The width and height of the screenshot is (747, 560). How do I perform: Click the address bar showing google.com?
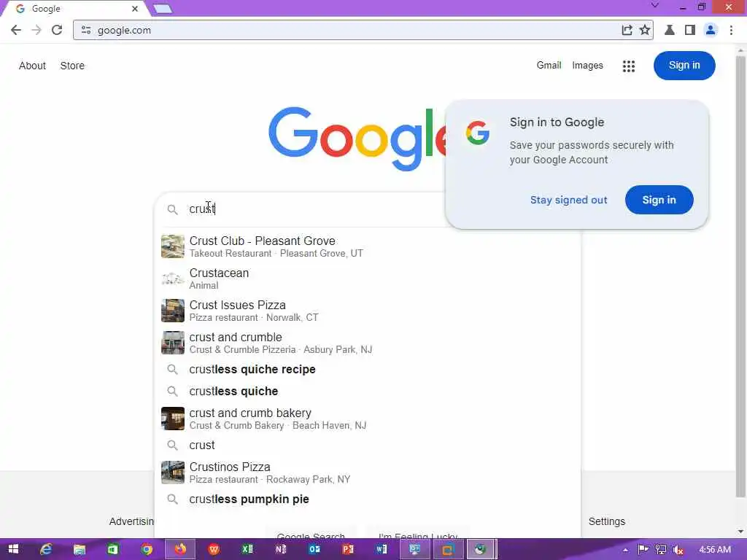(352, 30)
